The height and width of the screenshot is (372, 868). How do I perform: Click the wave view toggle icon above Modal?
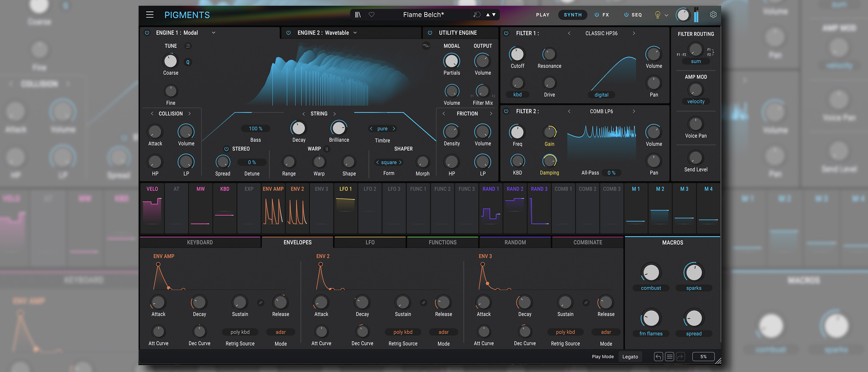(426, 46)
